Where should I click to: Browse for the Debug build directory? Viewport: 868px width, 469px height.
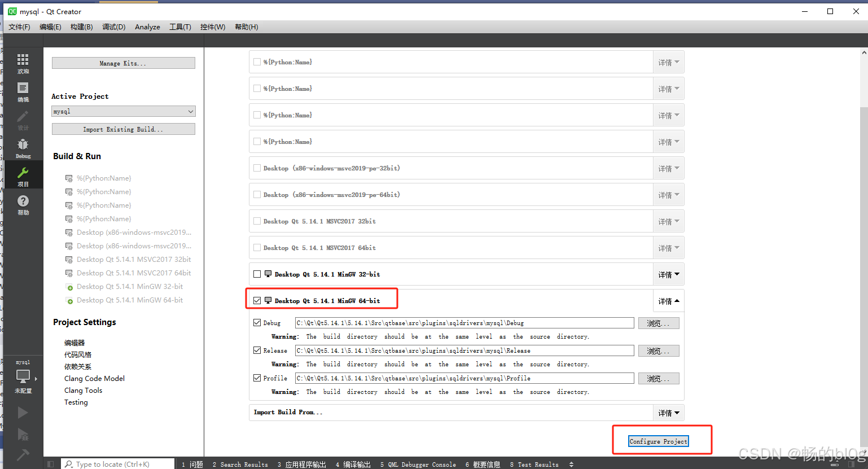coord(659,323)
